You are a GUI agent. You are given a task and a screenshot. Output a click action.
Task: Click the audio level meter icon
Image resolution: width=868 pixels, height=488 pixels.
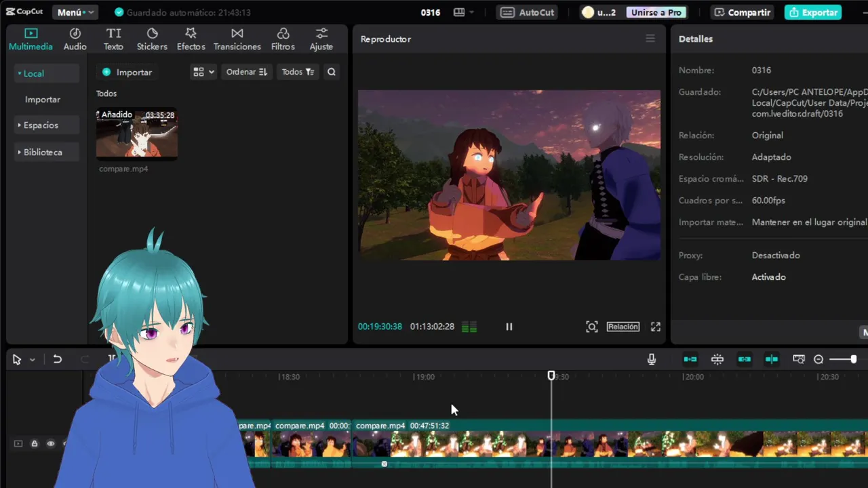click(x=469, y=327)
